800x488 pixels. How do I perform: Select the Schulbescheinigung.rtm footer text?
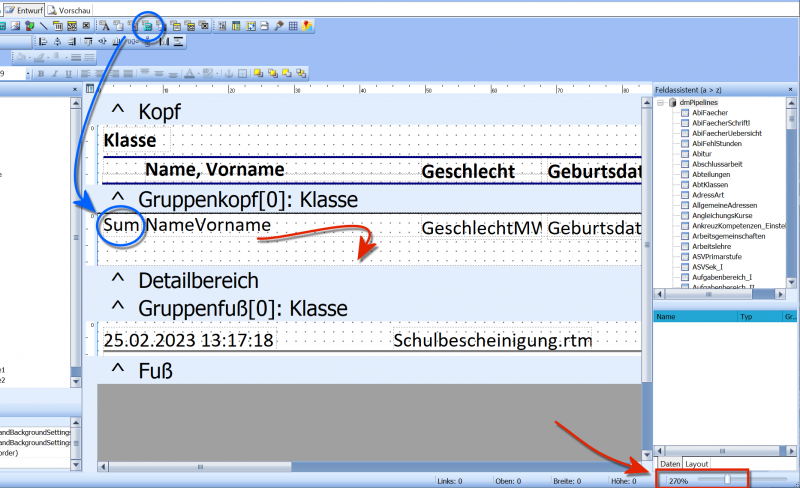pyautogui.click(x=492, y=340)
